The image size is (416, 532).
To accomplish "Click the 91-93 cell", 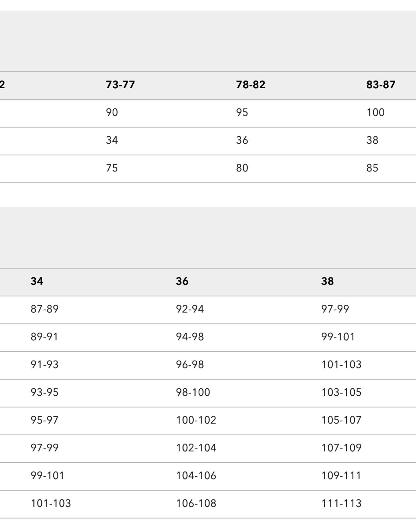I will pos(44,365).
